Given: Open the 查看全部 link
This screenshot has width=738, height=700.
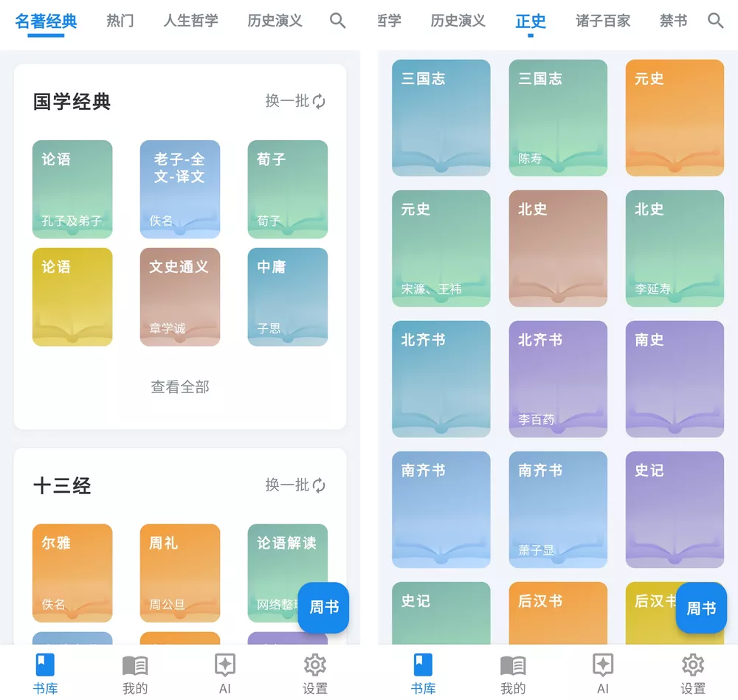Looking at the screenshot, I should [179, 387].
